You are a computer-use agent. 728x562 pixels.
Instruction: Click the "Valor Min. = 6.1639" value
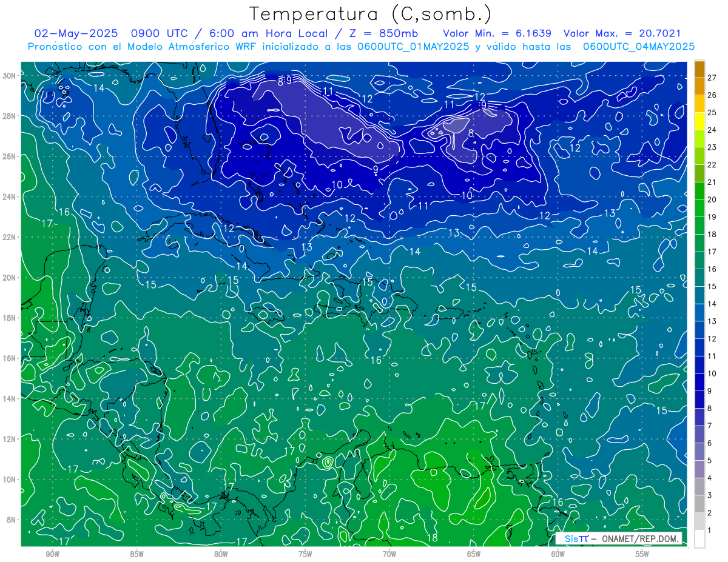click(x=497, y=33)
